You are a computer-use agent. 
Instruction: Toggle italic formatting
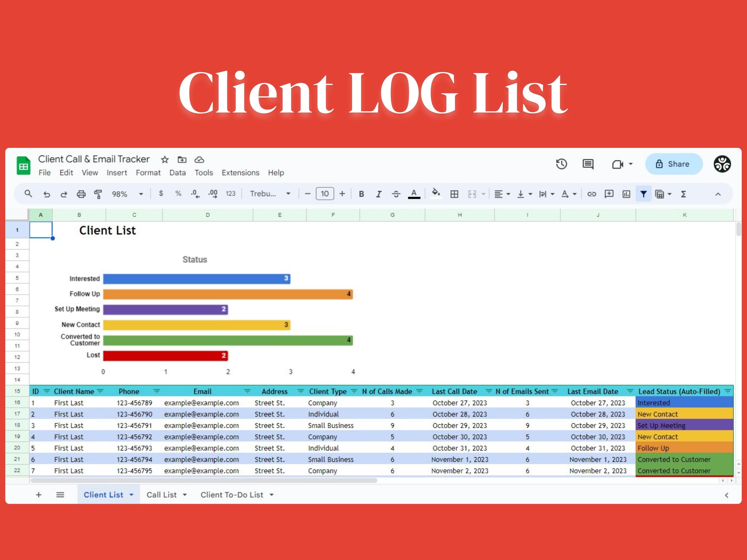pos(378,194)
